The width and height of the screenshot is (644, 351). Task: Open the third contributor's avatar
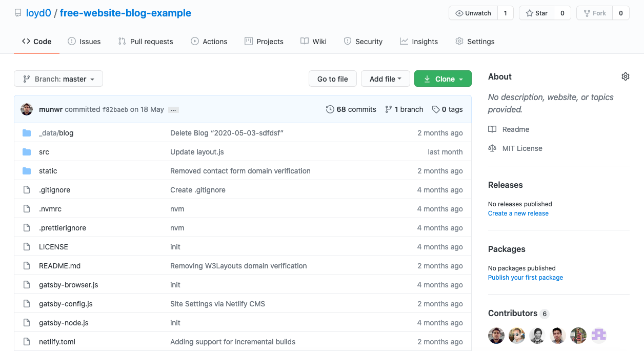(537, 336)
